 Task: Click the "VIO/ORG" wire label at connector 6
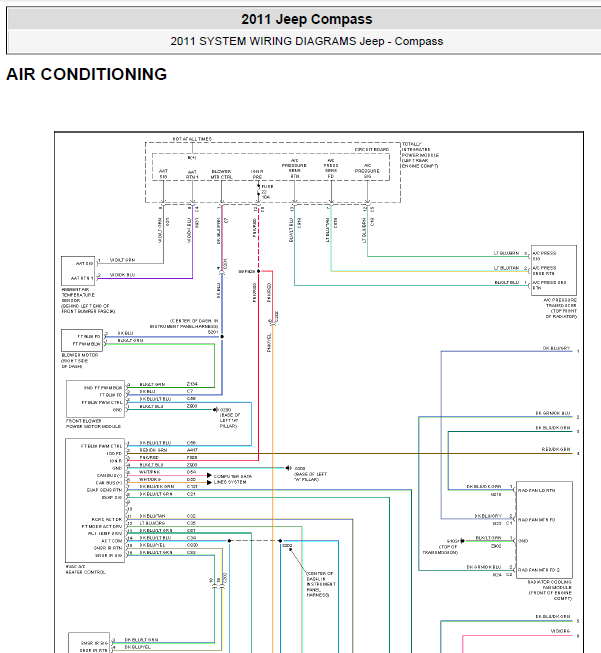560,631
